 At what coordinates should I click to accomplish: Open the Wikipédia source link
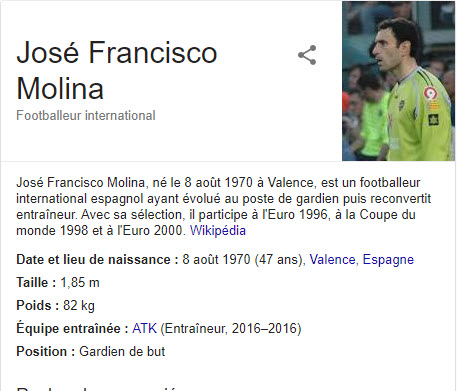click(x=218, y=231)
